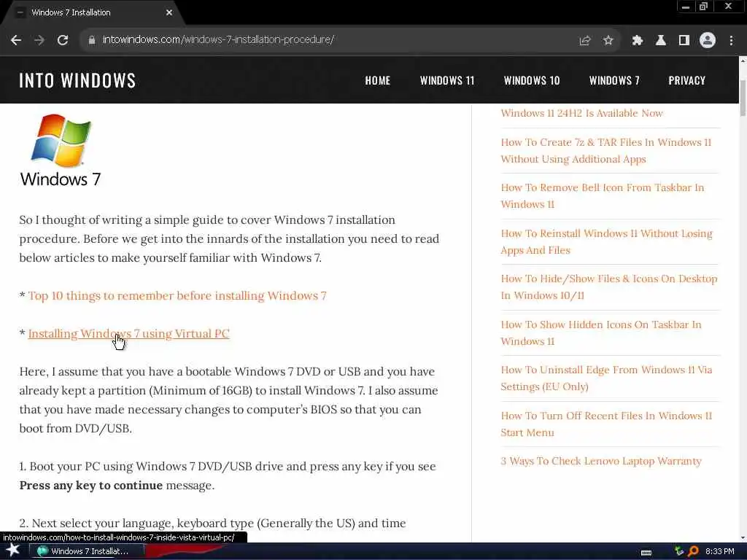Click the scrollbar down arrow
Image resolution: width=747 pixels, height=560 pixels.
[743, 538]
